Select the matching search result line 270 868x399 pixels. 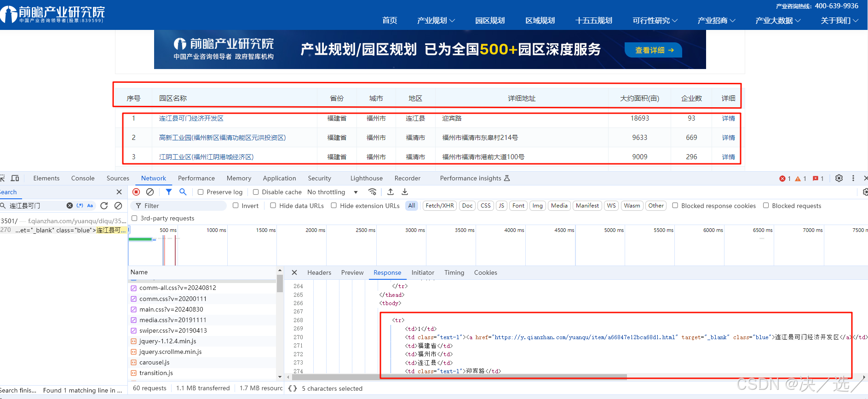[63, 230]
